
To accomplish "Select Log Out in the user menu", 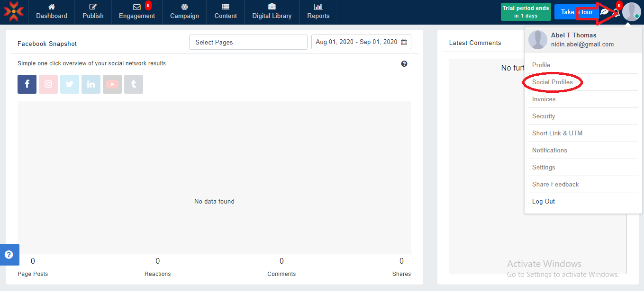I will point(543,202).
